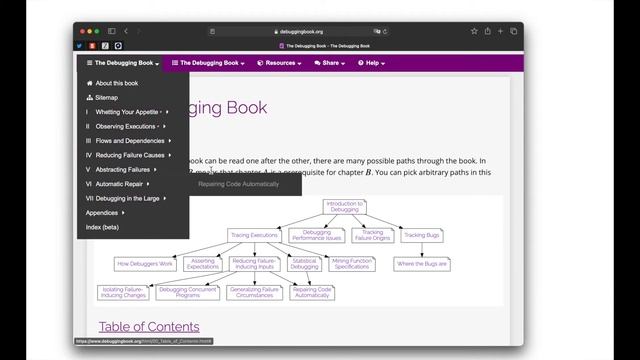This screenshot has width=640, height=360.
Task: Click Tracing Executions diagram node
Action: point(254,235)
